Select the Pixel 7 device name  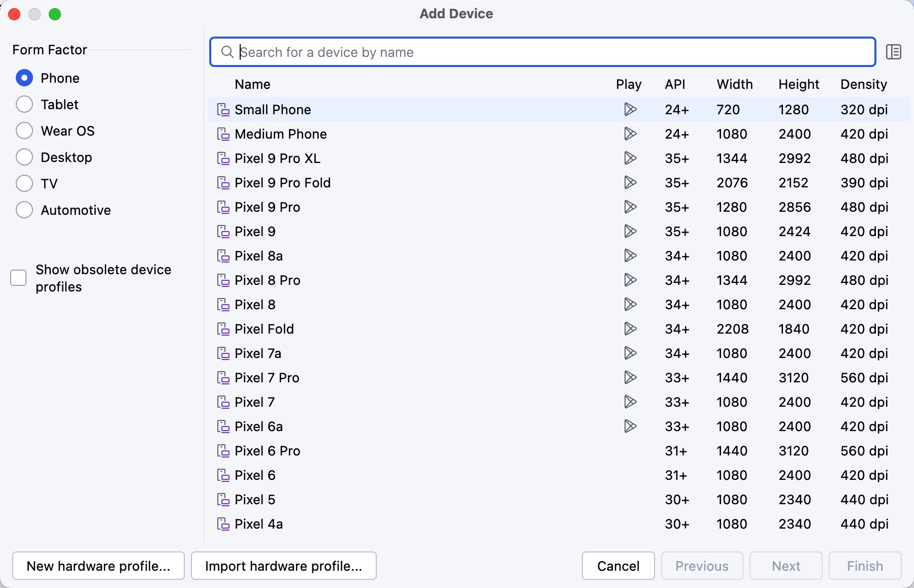coord(254,402)
